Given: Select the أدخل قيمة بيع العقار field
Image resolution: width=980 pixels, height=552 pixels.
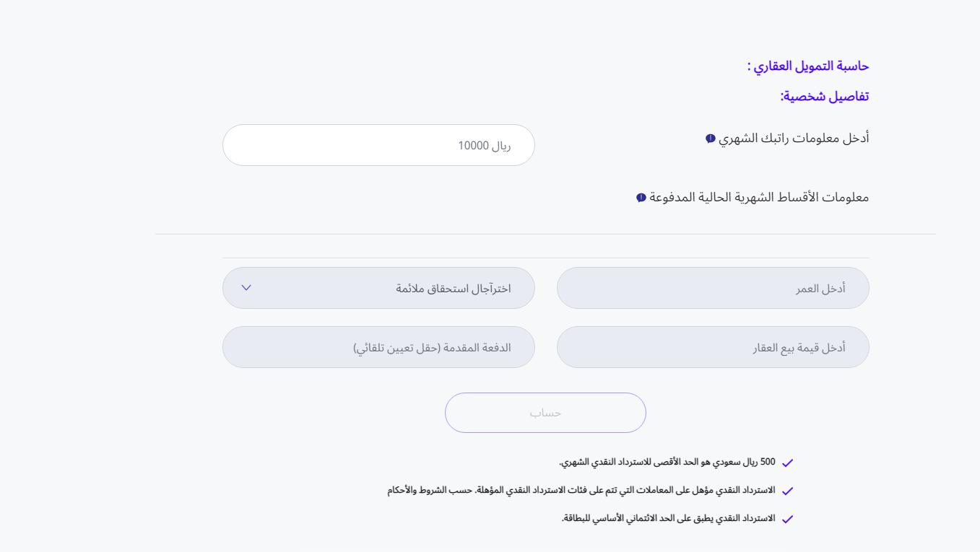Looking at the screenshot, I should pos(713,347).
